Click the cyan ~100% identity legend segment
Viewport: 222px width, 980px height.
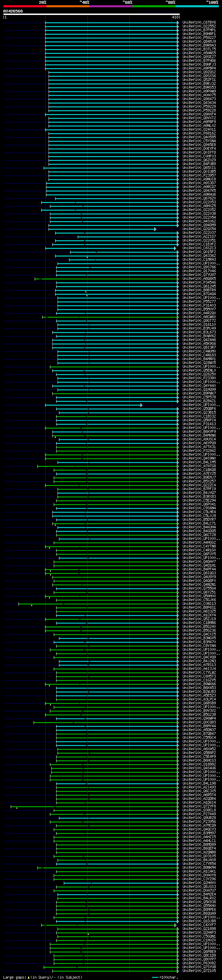click(197, 6)
